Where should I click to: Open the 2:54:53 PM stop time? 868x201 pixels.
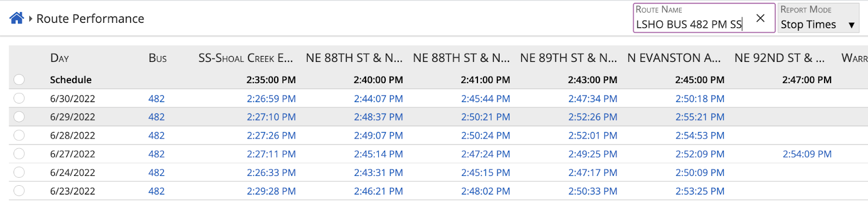tap(700, 136)
